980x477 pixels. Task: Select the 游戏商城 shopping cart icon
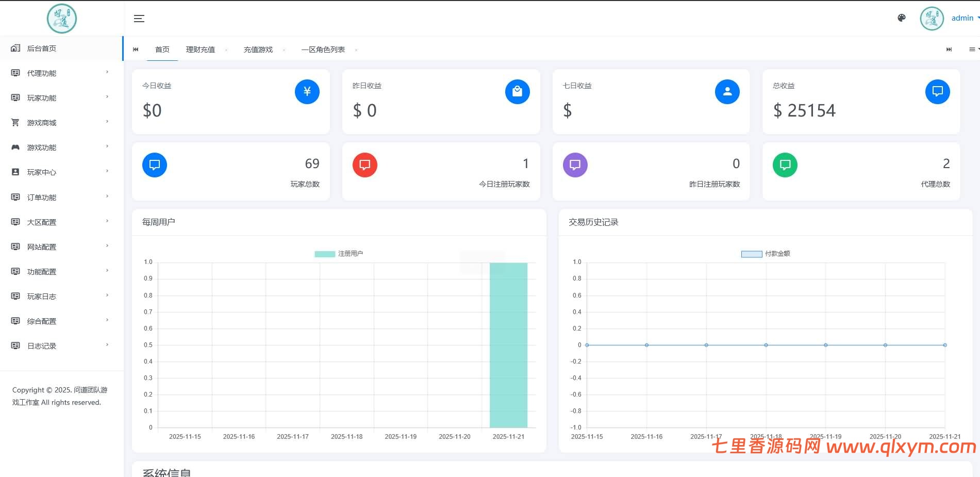(15, 122)
